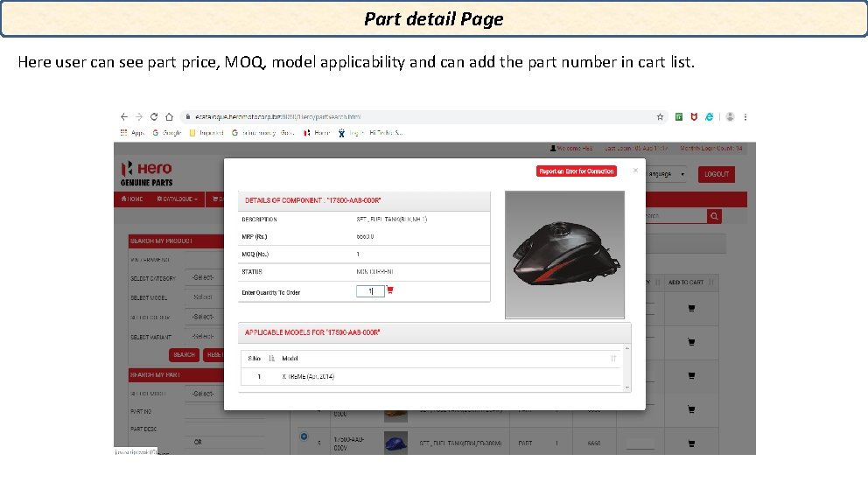This screenshot has height=496, width=868.
Task: Add part 17500-AAB-000V row to cart
Action: [691, 443]
